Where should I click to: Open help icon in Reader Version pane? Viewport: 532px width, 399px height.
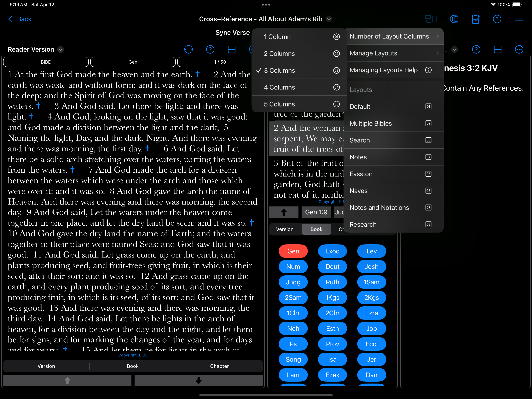pos(210,49)
